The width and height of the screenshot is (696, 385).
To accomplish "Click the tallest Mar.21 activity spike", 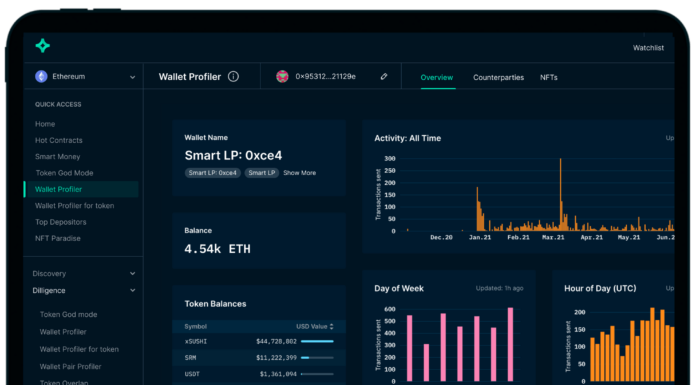I will [x=561, y=194].
